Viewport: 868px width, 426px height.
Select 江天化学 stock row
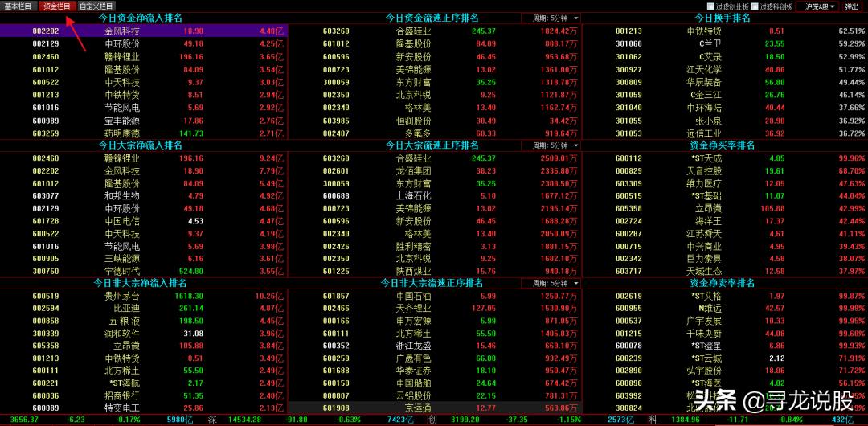(x=725, y=69)
